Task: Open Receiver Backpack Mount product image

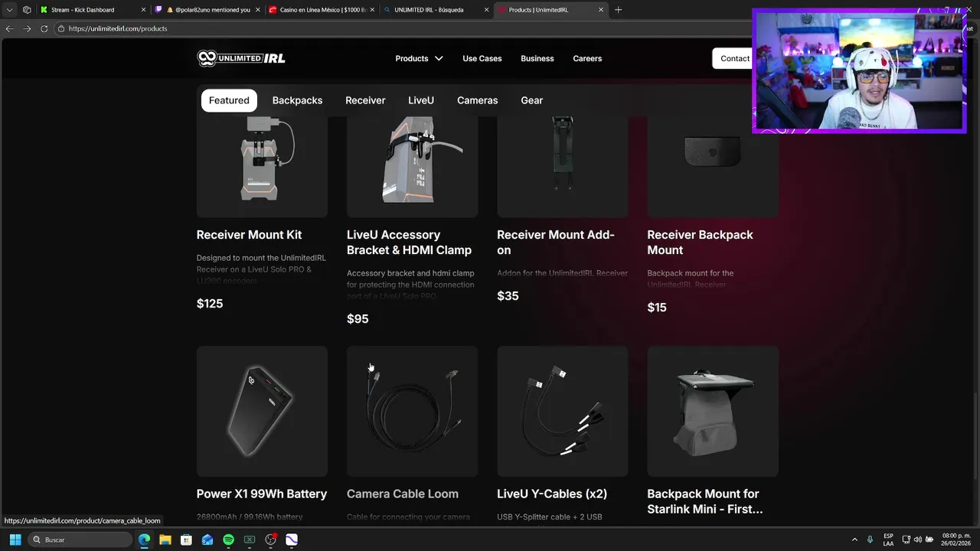Action: 713,166
